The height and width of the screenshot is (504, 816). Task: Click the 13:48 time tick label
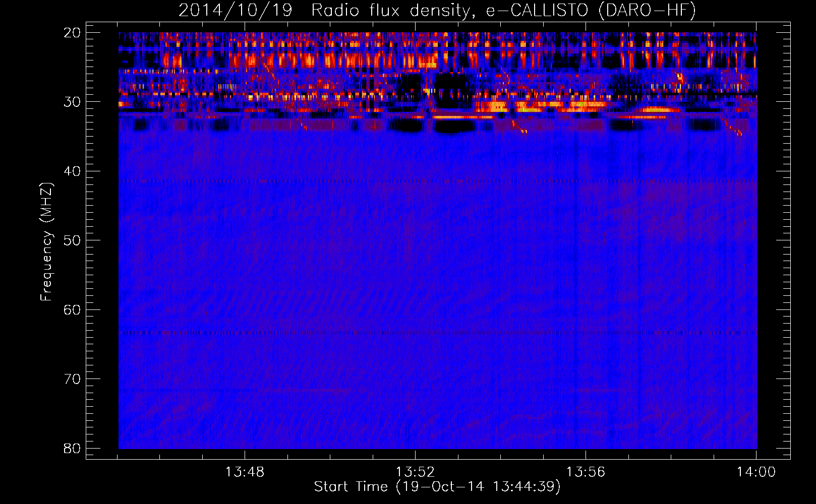245,472
